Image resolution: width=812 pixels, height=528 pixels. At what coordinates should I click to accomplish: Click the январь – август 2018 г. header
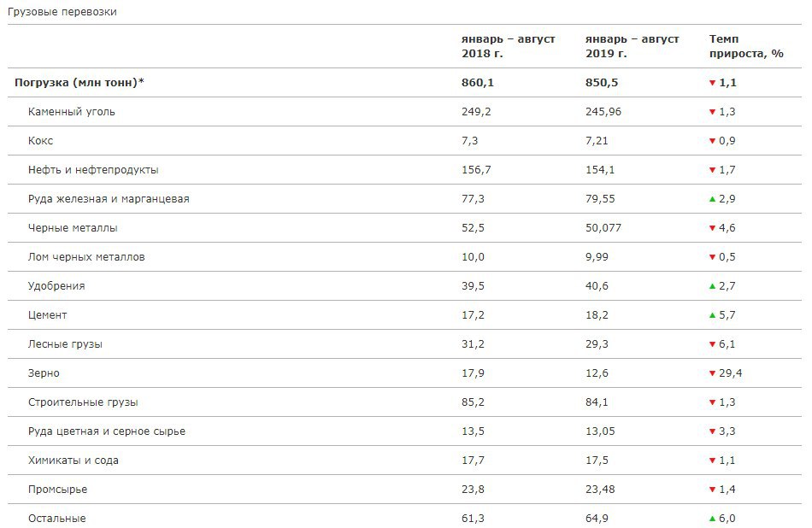point(508,46)
